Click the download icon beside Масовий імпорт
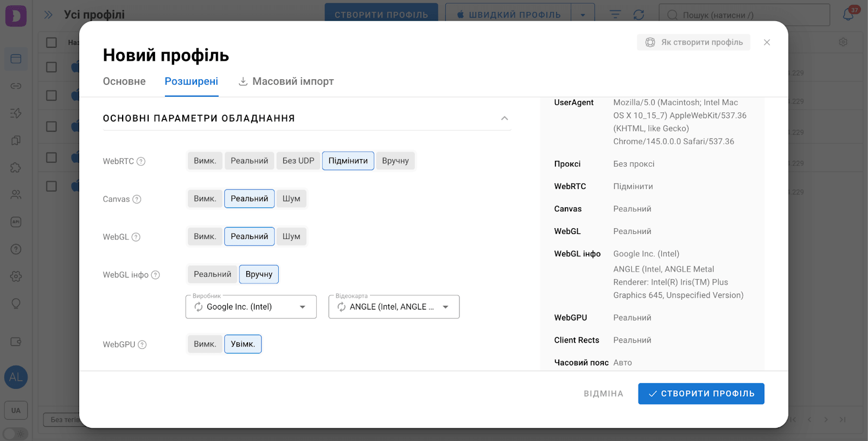The width and height of the screenshot is (868, 441). click(243, 81)
